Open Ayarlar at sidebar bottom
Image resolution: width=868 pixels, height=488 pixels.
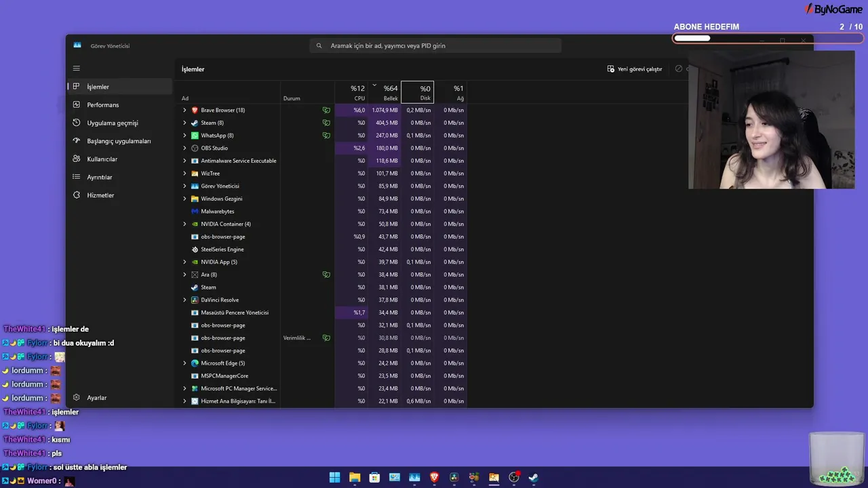tap(121, 398)
